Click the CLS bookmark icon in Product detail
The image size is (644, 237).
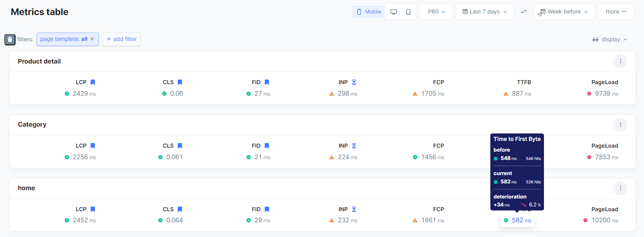tap(180, 82)
